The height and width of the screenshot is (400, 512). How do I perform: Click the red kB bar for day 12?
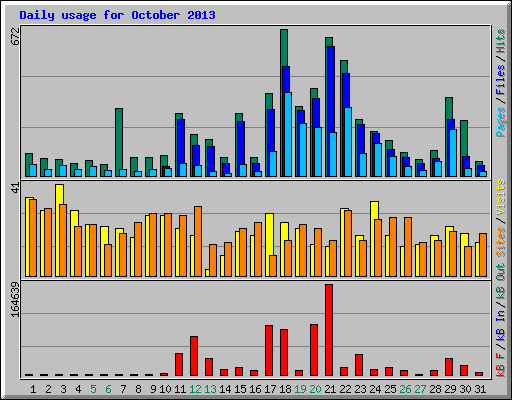pyautogui.click(x=194, y=356)
